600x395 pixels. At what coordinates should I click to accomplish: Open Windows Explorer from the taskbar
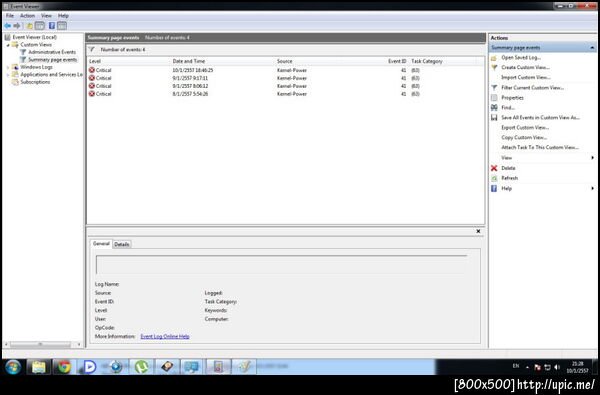coord(38,367)
